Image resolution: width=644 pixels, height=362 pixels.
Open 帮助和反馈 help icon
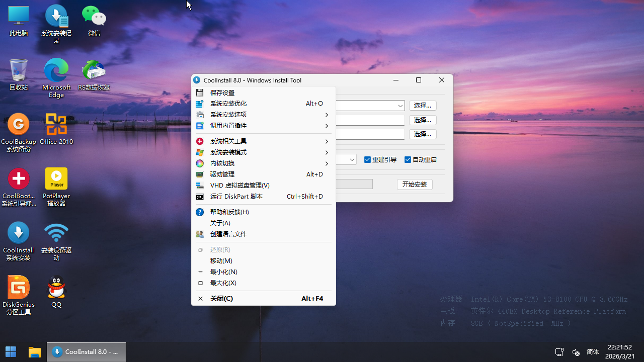point(200,212)
